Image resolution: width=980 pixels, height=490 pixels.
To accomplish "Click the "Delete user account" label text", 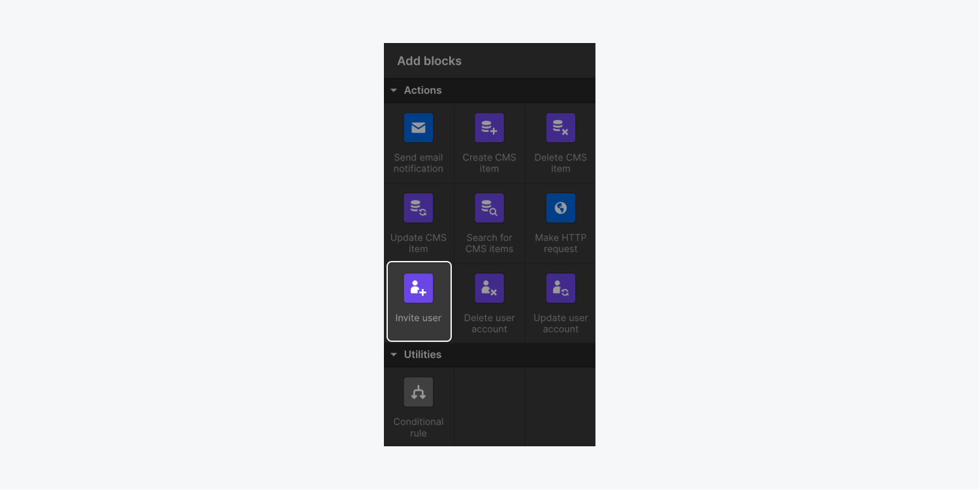I will 490,324.
